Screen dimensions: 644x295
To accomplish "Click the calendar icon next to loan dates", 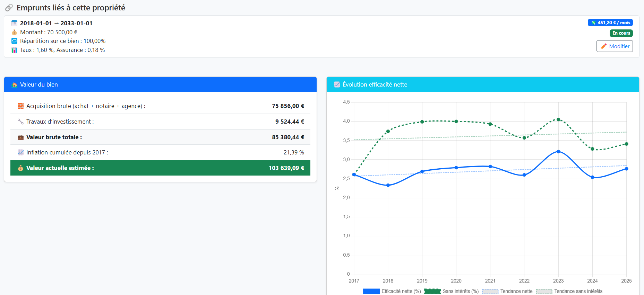I will pyautogui.click(x=14, y=23).
